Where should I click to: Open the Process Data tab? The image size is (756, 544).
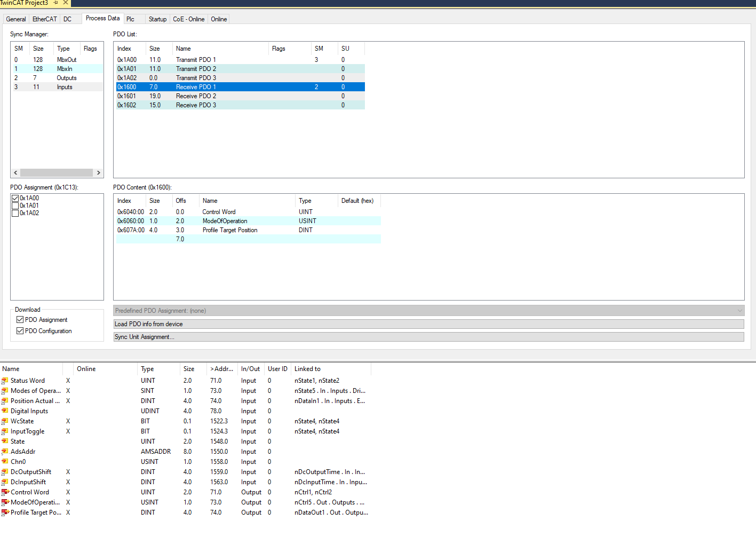click(102, 18)
